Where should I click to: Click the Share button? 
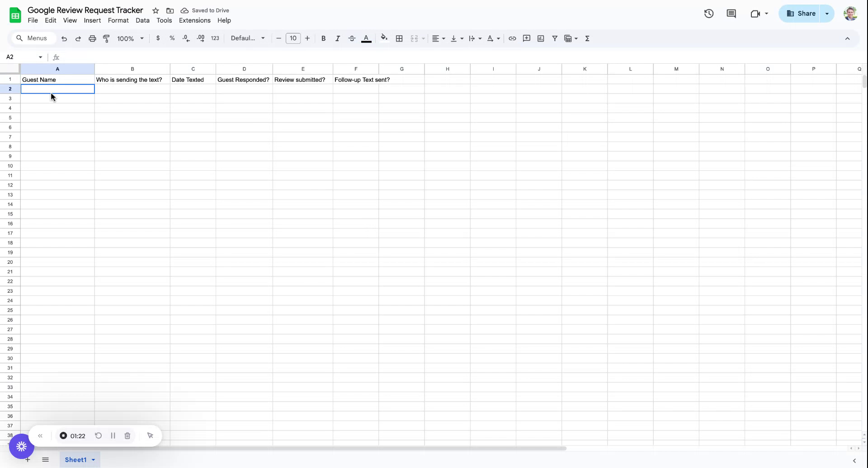[803, 13]
